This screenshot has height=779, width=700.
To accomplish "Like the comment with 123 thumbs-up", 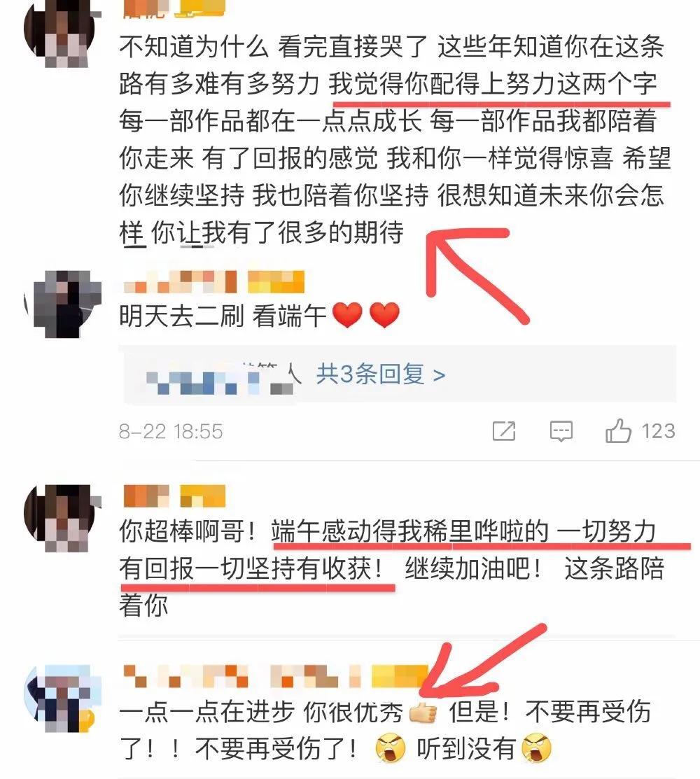I will coord(617,430).
